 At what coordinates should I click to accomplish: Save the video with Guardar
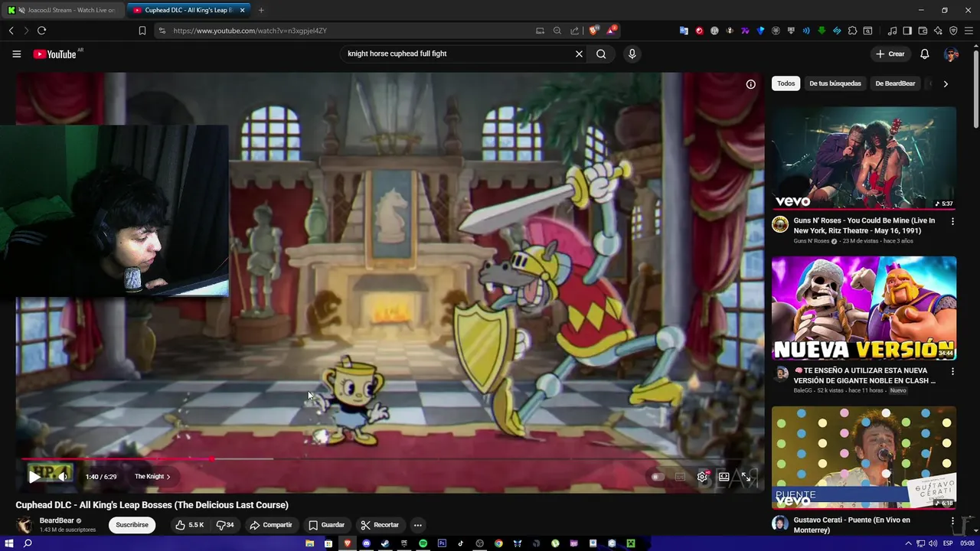[326, 525]
